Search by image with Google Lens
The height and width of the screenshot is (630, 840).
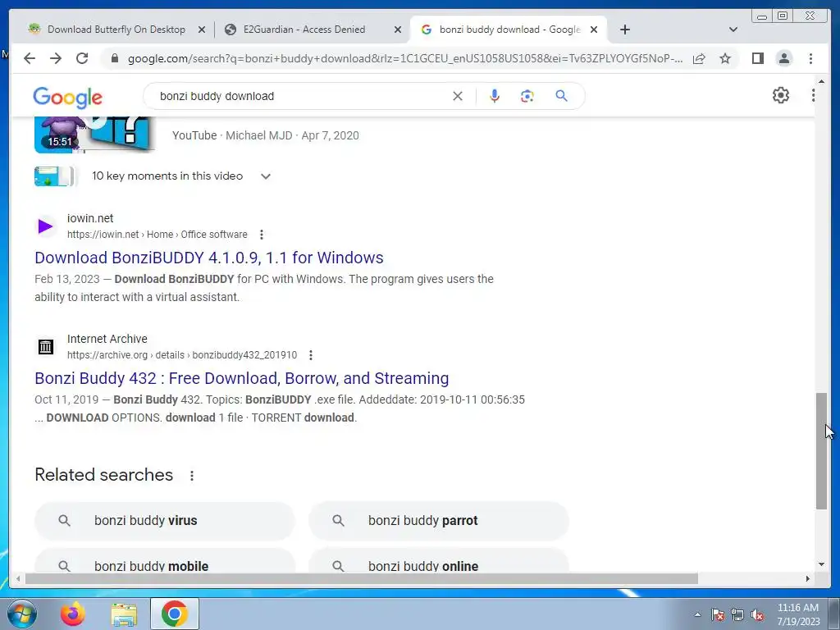point(527,96)
